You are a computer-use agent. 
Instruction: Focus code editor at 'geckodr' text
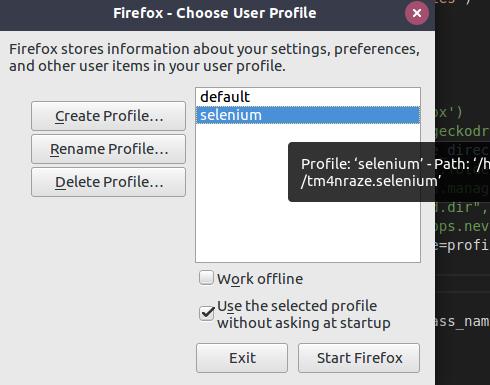point(462,131)
